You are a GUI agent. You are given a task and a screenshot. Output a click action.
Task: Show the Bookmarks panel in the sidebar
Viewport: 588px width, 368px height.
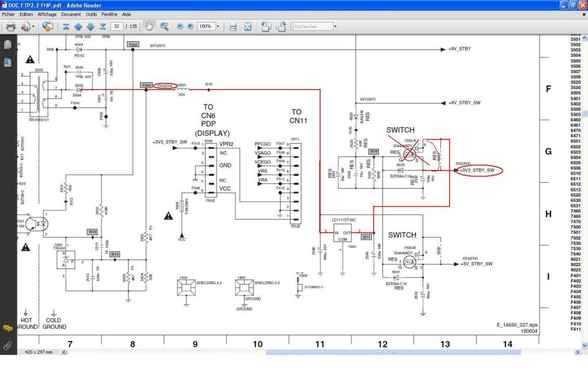7,62
